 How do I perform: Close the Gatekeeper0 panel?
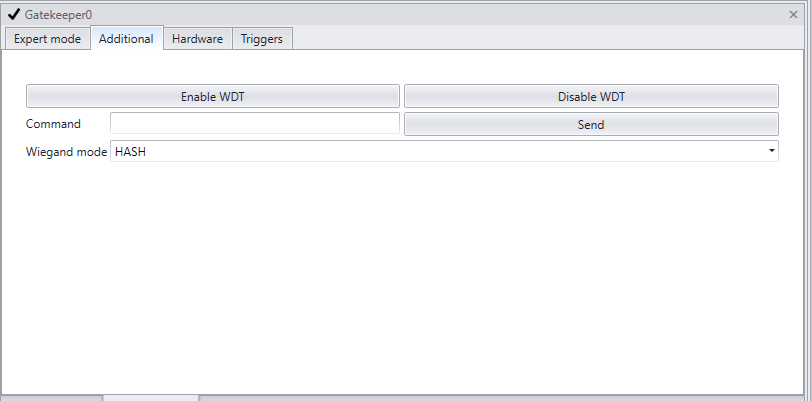[793, 15]
